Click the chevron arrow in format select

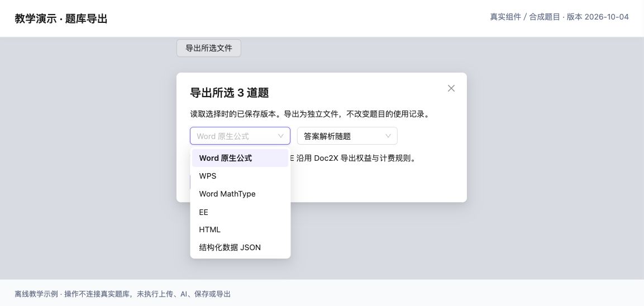(281, 136)
